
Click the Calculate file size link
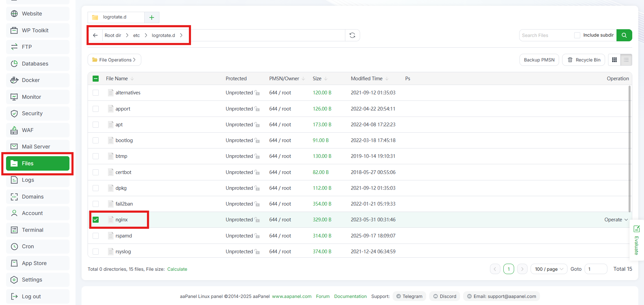point(177,269)
